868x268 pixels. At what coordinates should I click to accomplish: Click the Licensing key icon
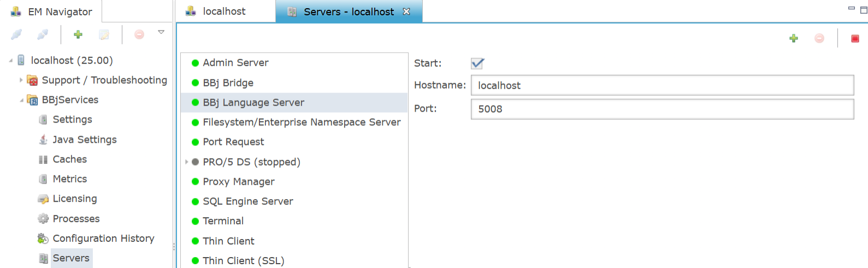pos(43,199)
